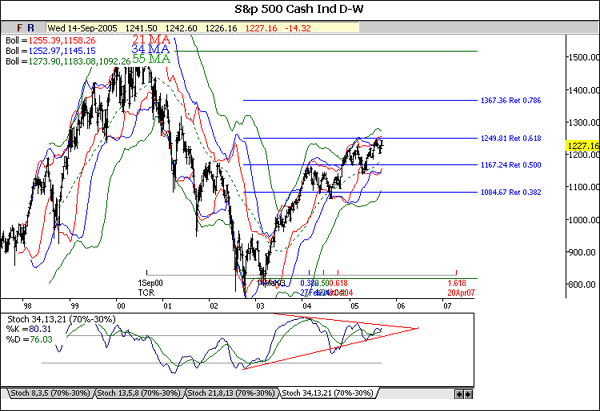This screenshot has width=600, height=411.
Task: Click the blue 34 MA legend label
Action: click(x=150, y=49)
